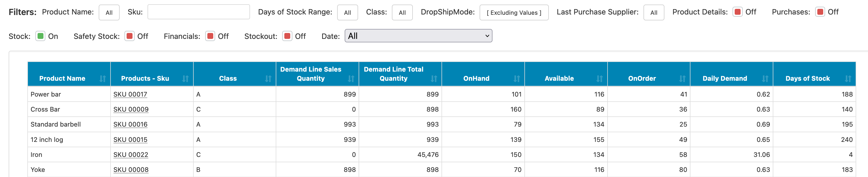This screenshot has width=868, height=177.
Task: Click the 31.06 daily demand value
Action: pos(762,155)
